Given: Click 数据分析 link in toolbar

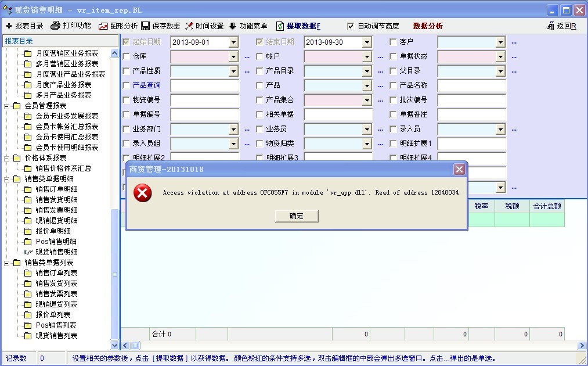Looking at the screenshot, I should 427,26.
